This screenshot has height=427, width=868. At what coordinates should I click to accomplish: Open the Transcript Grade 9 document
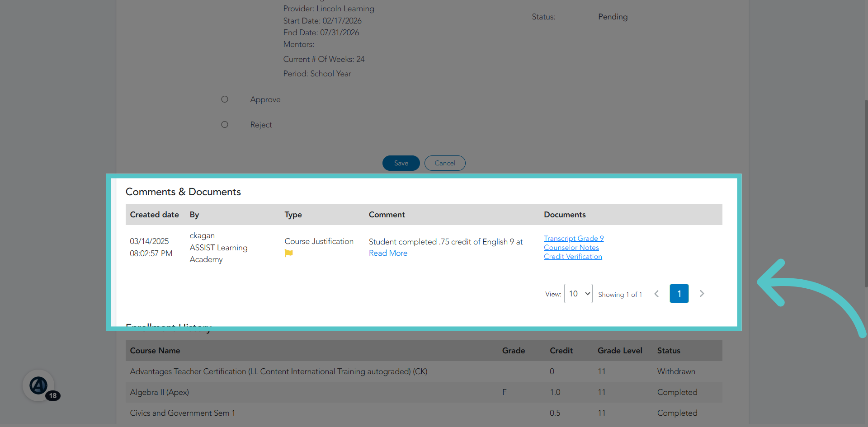click(574, 238)
